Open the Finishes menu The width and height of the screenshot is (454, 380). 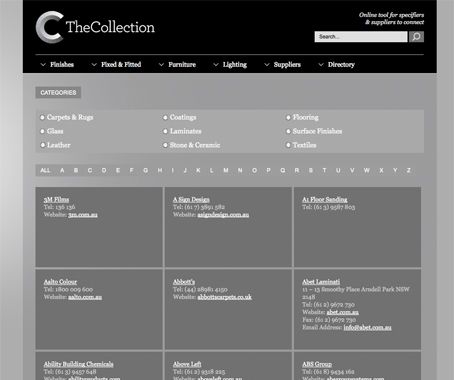point(62,65)
